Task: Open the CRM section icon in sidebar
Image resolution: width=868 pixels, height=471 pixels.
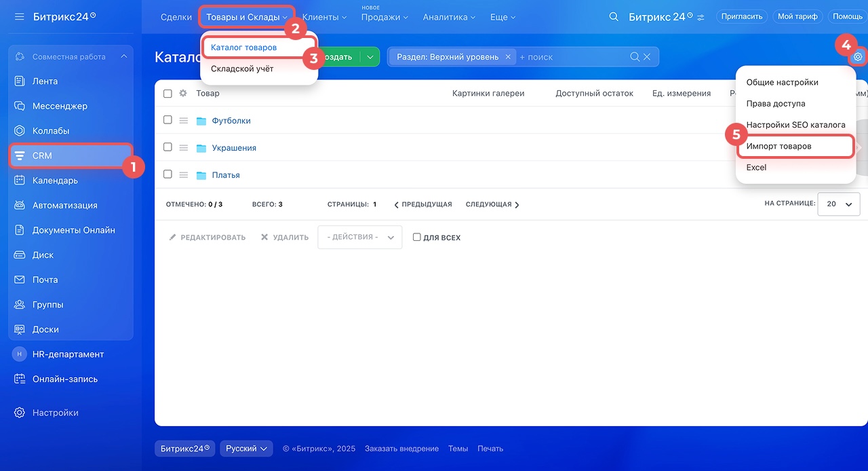Action: (20, 155)
